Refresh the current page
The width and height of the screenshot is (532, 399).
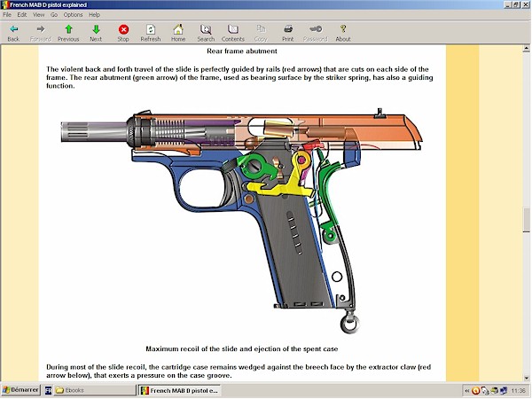point(151,34)
